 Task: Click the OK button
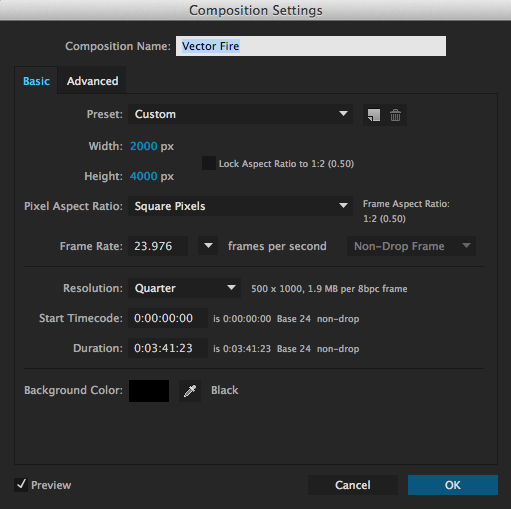coord(453,485)
